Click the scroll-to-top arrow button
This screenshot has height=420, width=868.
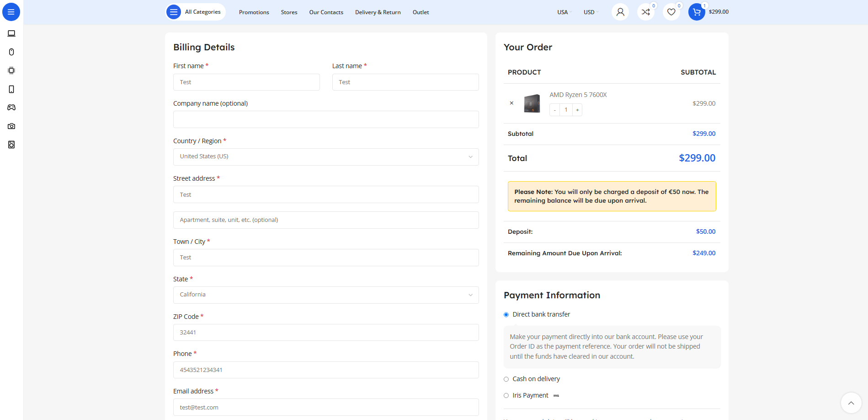point(851,403)
